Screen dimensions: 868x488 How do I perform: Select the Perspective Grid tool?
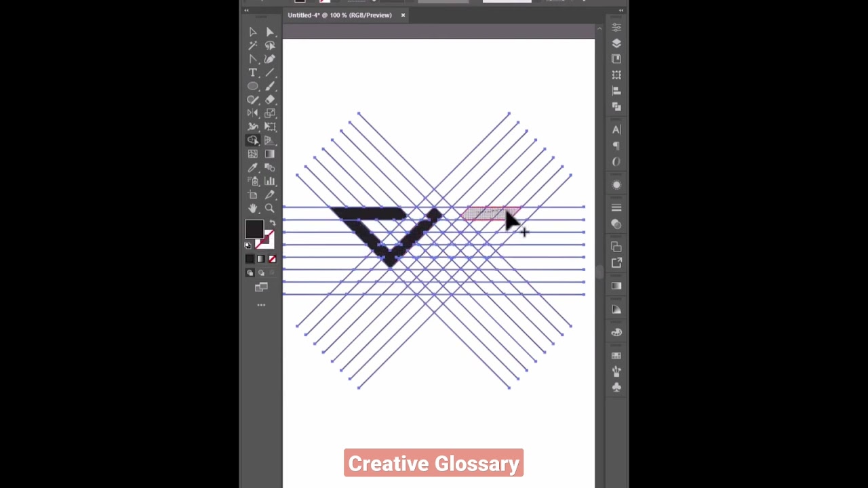270,140
